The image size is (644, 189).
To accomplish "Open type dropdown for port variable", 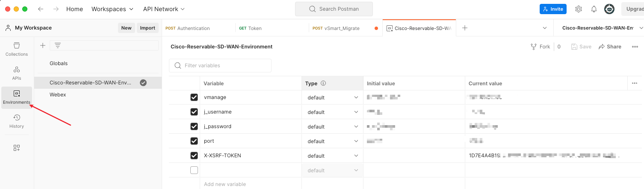I will pos(332,141).
